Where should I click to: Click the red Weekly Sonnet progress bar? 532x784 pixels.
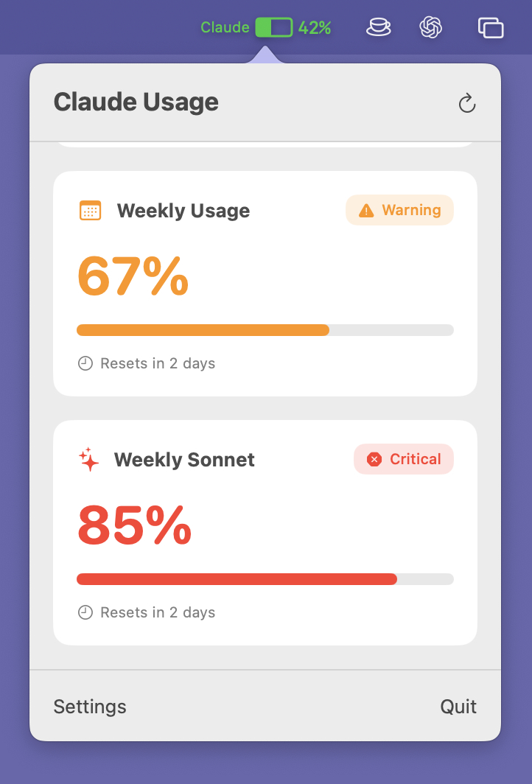pyautogui.click(x=237, y=579)
